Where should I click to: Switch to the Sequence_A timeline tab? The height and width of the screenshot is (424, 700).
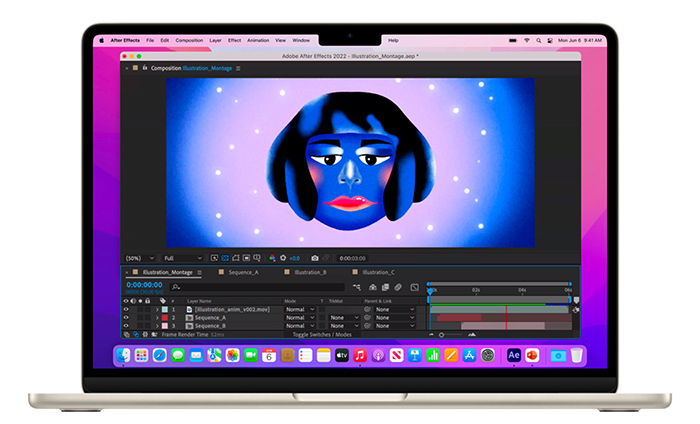pyautogui.click(x=243, y=272)
